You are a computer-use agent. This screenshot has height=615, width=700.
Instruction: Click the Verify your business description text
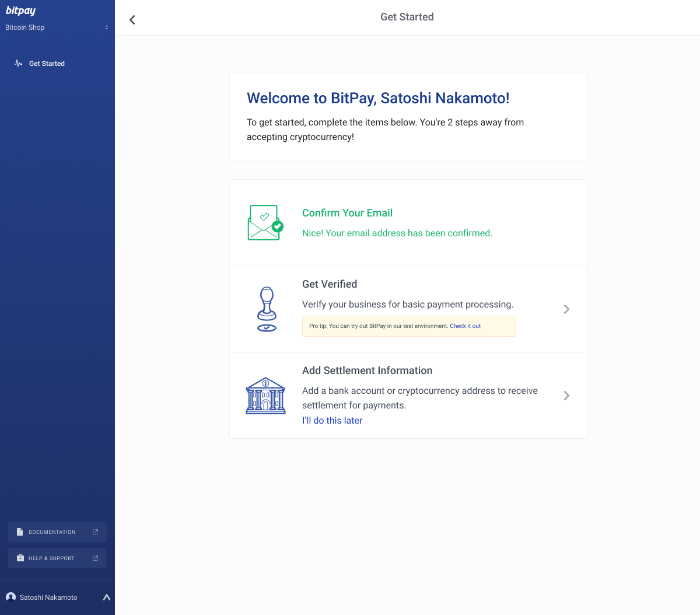[408, 305]
